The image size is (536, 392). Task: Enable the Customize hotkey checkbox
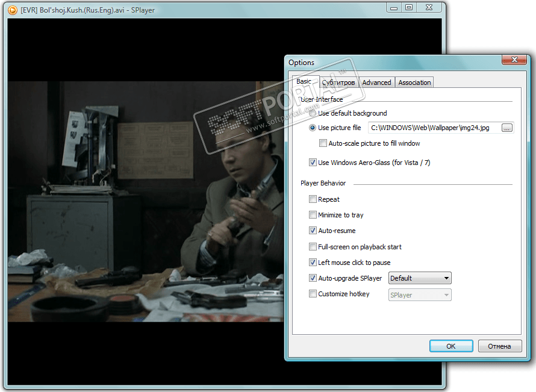[313, 294]
